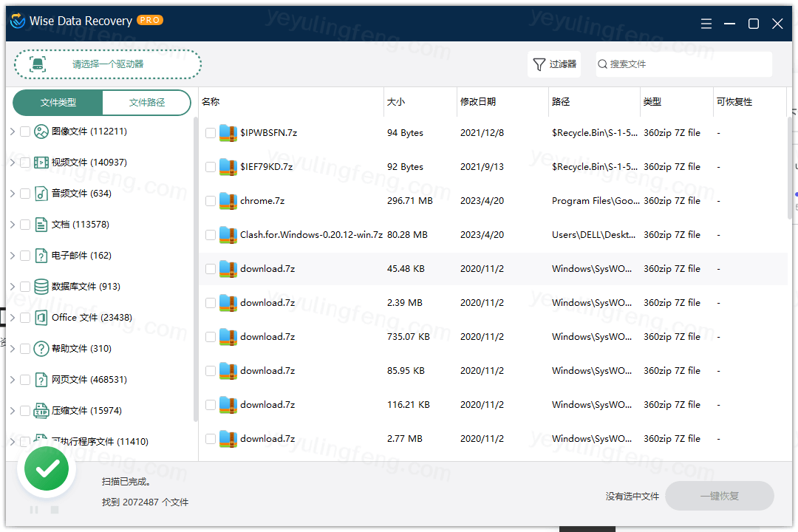Screen dimensions: 798x532
Task: Click the 搜索文件 search input field
Action: pyautogui.click(x=684, y=64)
